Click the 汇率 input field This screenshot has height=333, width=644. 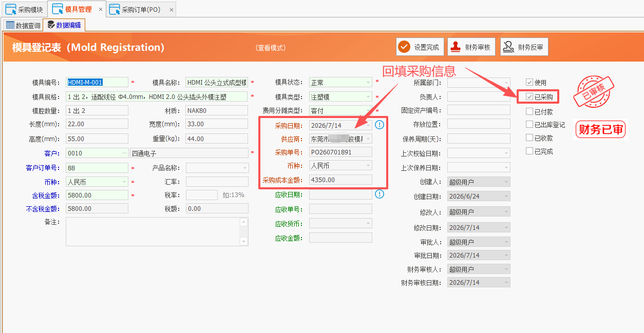[x=217, y=182]
